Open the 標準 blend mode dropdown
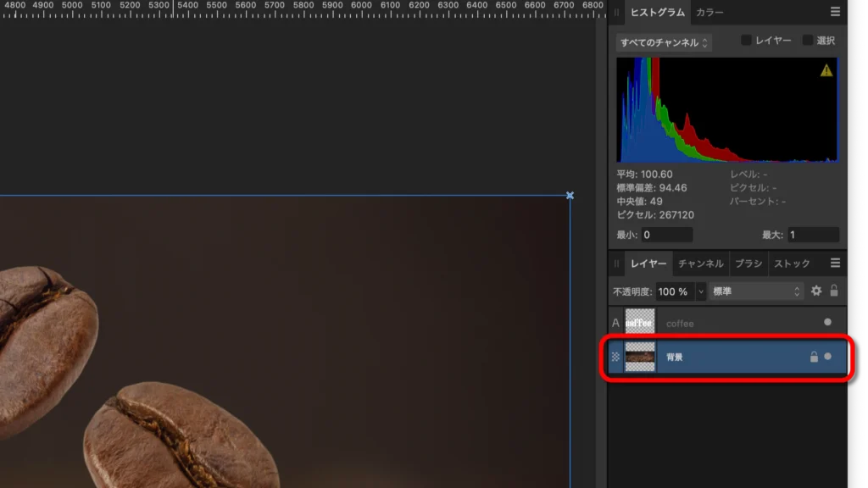Screen dimensions: 868x488 pos(756,291)
